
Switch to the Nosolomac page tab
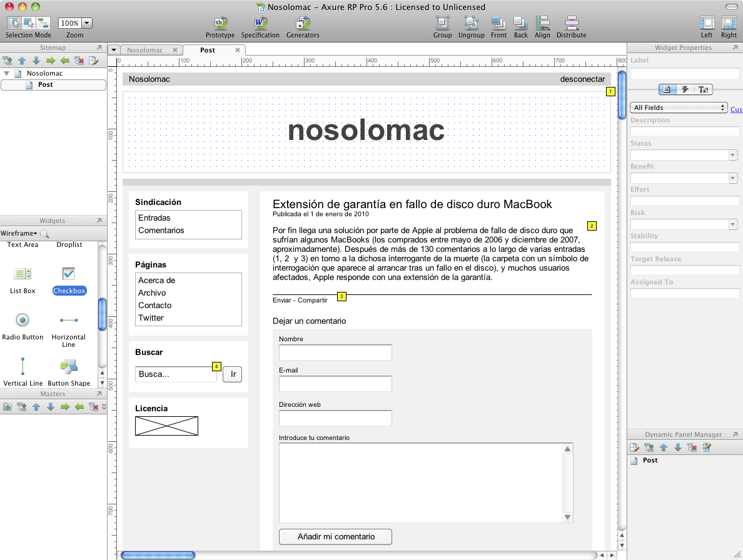(145, 50)
